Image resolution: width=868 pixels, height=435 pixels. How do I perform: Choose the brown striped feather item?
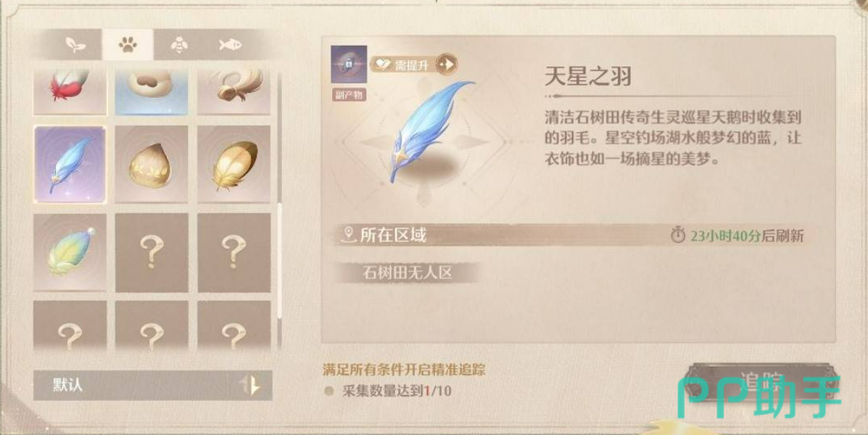[234, 164]
